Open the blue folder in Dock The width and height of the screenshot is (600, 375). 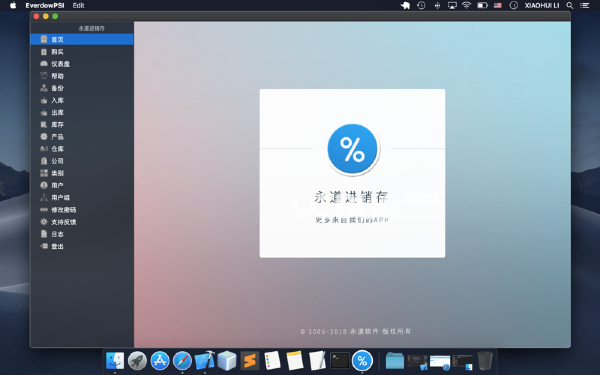pos(395,361)
